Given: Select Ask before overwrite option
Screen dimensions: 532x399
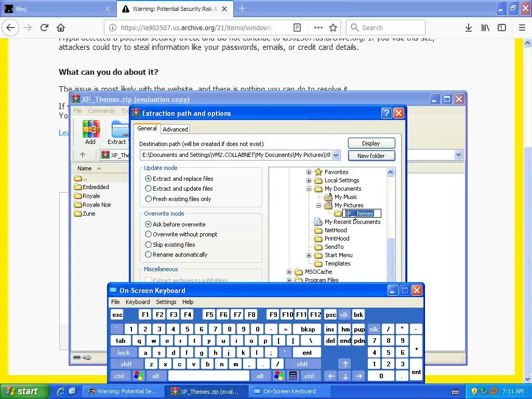Looking at the screenshot, I should click(175, 224).
